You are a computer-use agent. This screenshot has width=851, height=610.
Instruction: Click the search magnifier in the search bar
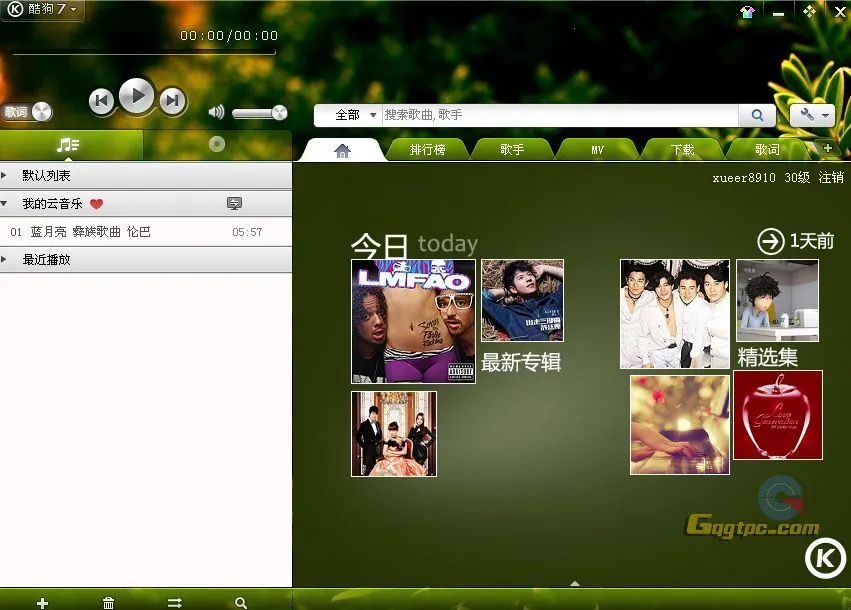(x=757, y=115)
